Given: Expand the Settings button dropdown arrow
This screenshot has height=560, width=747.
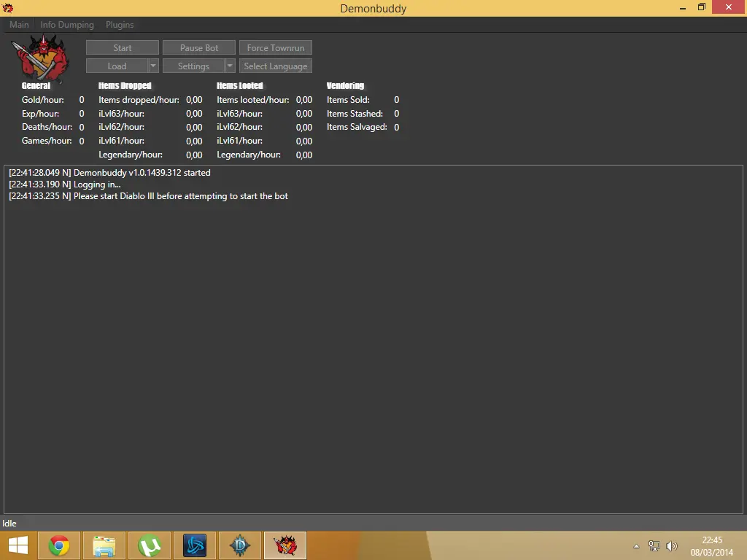Looking at the screenshot, I should 230,66.
